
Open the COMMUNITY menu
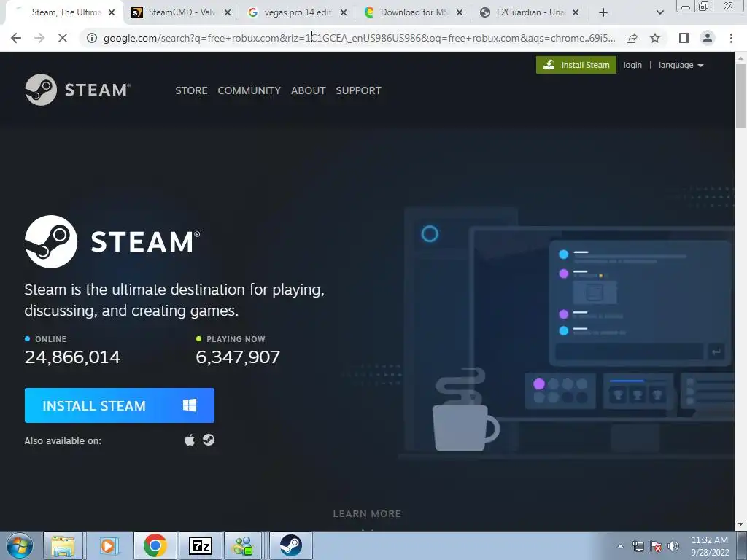(249, 90)
